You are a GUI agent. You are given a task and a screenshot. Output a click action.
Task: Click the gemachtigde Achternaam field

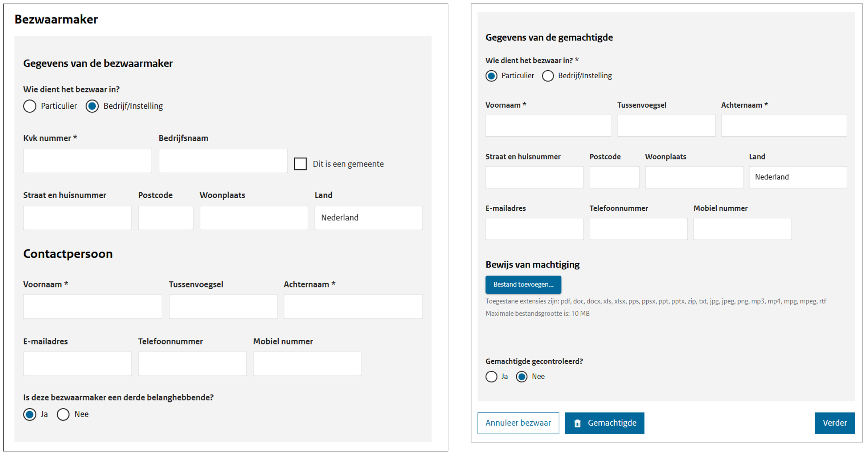784,126
